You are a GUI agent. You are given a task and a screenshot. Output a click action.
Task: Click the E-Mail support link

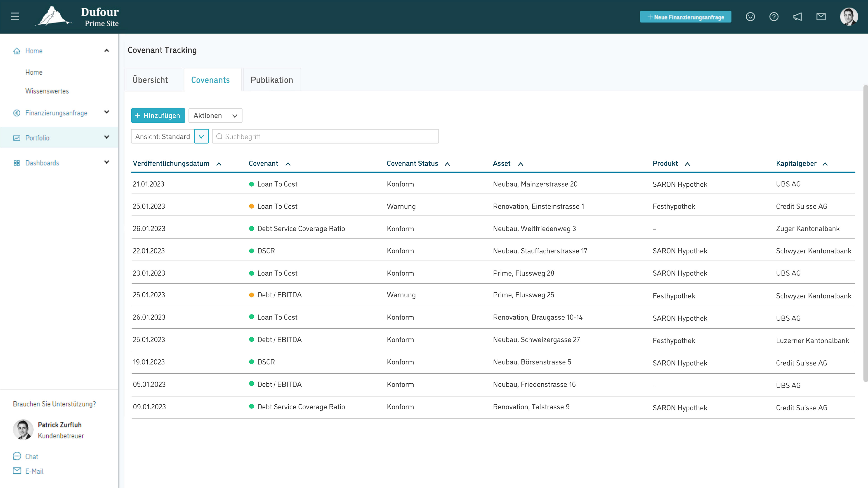(34, 471)
